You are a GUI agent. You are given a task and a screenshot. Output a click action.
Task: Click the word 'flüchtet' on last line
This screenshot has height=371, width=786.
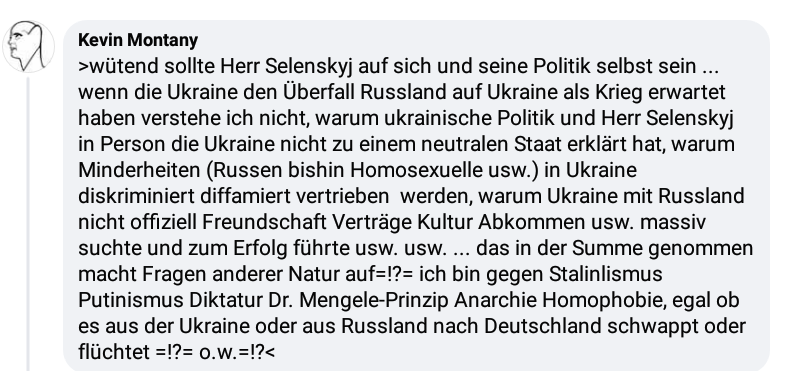click(x=114, y=352)
